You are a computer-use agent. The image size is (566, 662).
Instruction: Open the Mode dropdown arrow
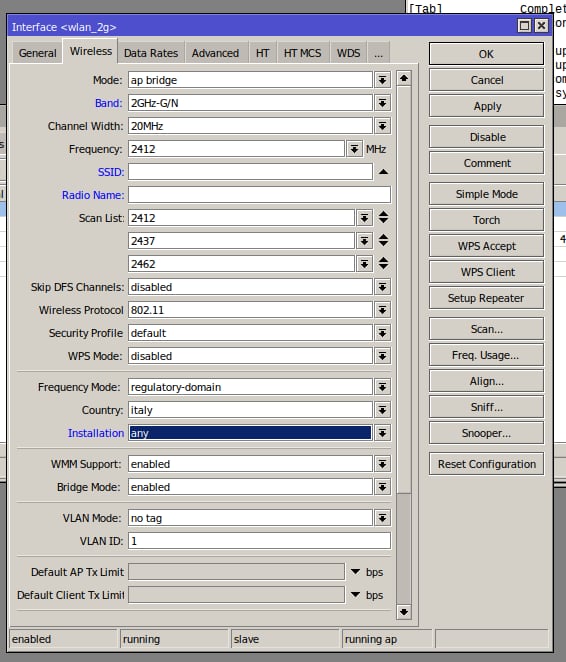tap(382, 80)
